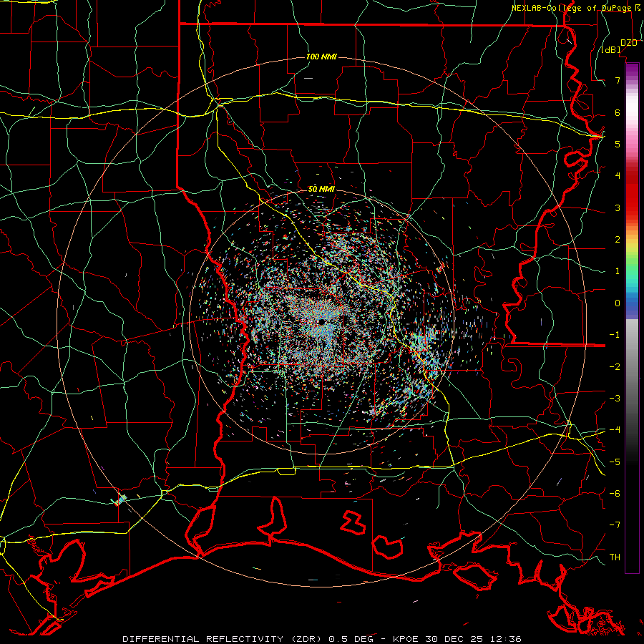Click the -2 value on the color scale

pyautogui.click(x=615, y=366)
